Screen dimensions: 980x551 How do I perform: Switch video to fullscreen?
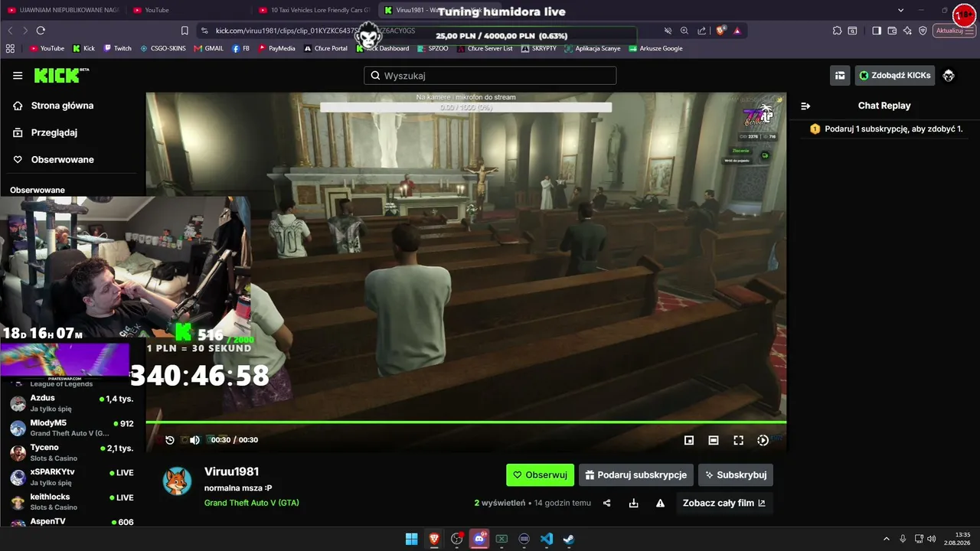(x=738, y=440)
